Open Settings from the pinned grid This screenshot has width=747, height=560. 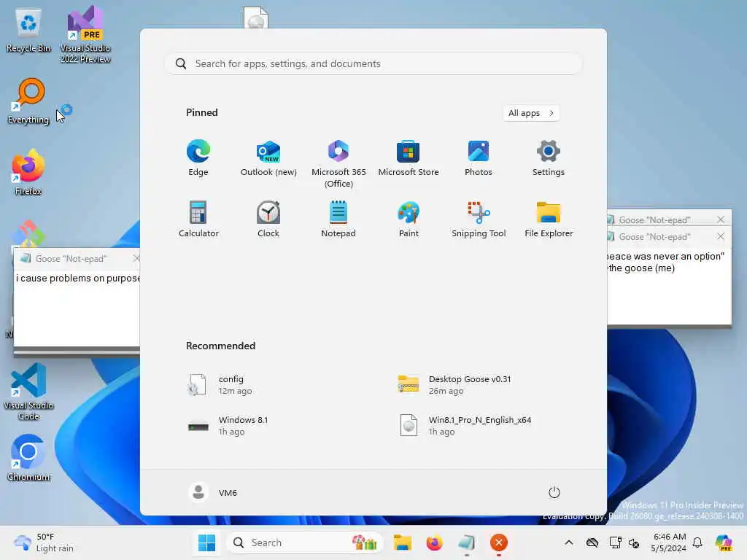click(549, 158)
